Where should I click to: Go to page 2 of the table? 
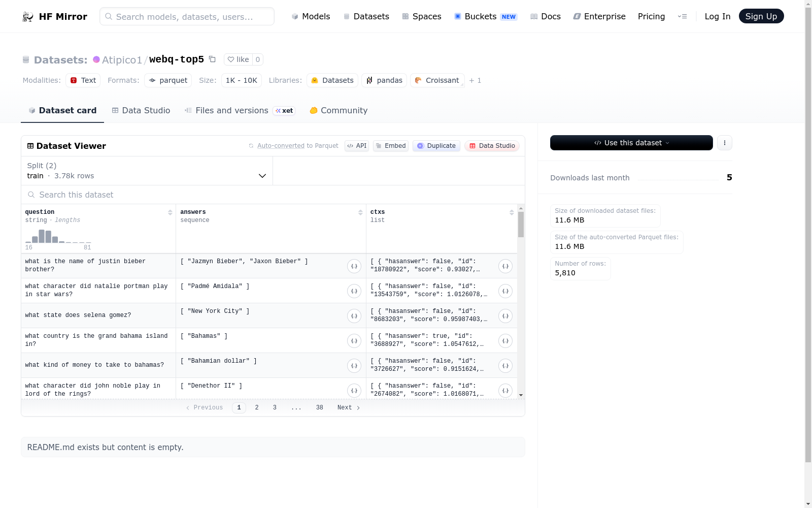tap(257, 407)
